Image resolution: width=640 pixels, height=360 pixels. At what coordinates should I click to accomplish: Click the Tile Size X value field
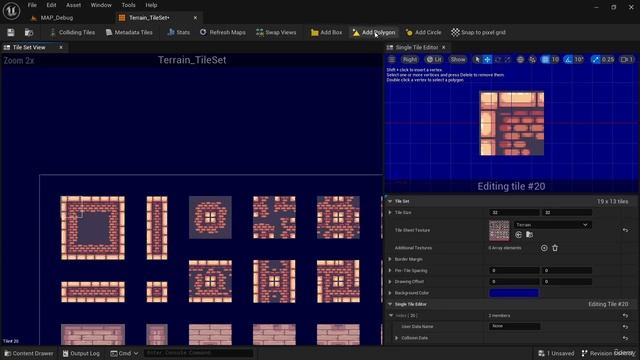[x=514, y=213]
